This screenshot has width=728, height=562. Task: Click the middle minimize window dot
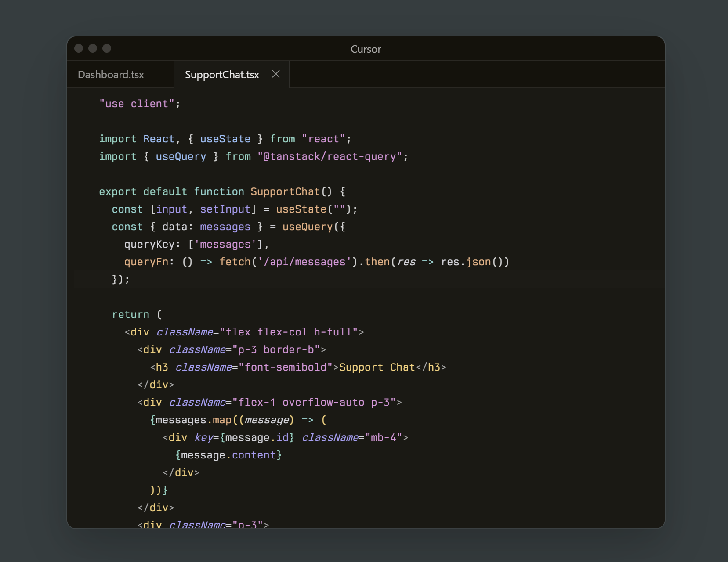(x=93, y=48)
